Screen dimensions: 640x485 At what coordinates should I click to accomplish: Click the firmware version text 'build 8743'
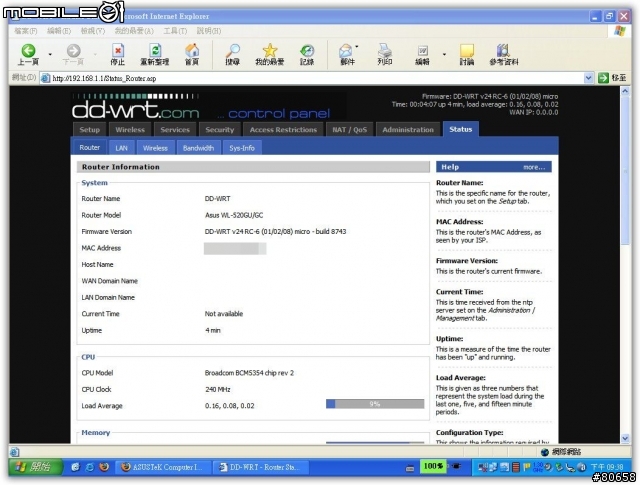pos(331,231)
